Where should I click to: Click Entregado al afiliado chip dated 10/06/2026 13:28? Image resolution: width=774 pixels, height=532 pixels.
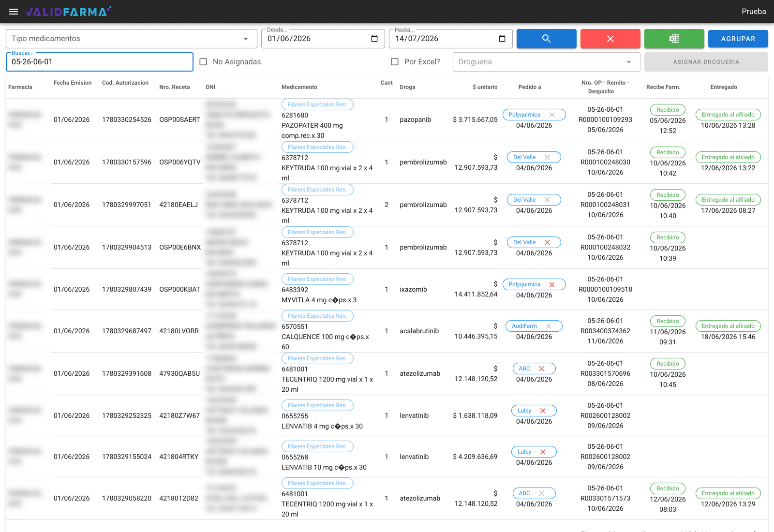pos(728,115)
